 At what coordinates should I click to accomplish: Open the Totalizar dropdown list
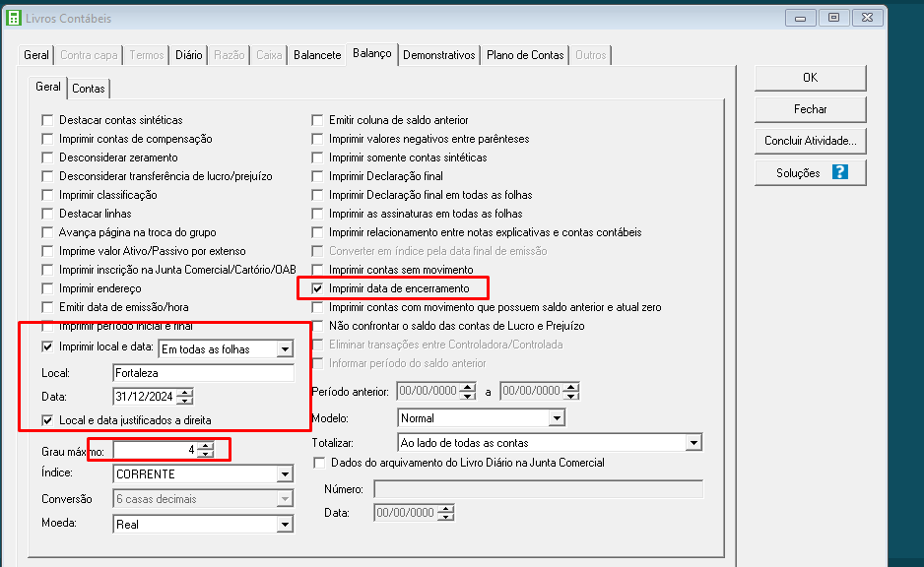pos(692,443)
